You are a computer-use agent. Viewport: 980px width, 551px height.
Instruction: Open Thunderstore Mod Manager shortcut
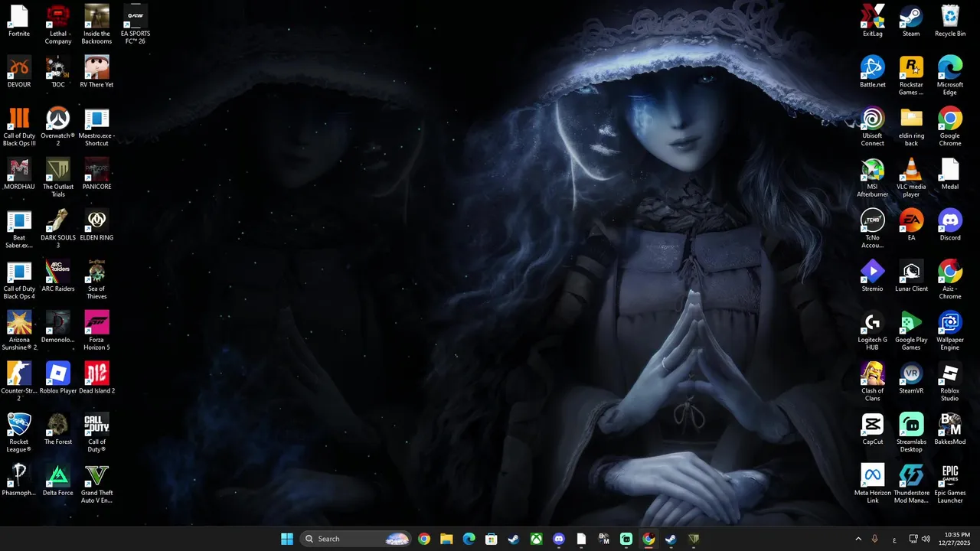pos(911,484)
